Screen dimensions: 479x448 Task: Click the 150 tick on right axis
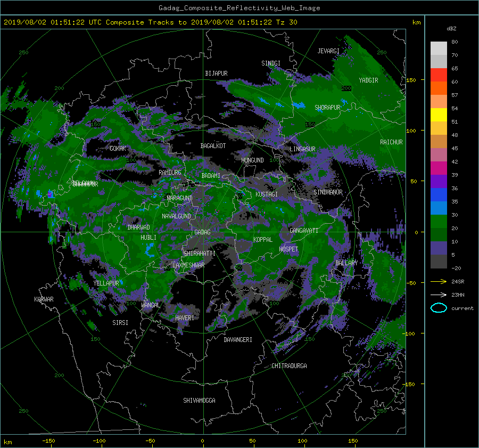tap(411, 80)
